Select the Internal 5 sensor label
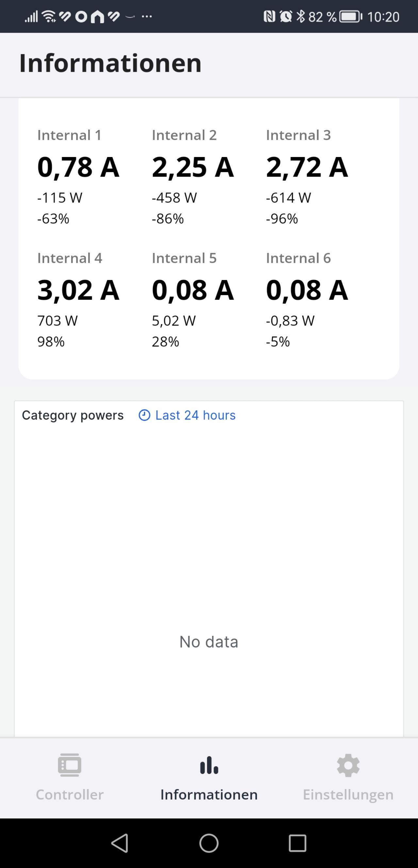Screen dimensions: 418x868 (x=184, y=258)
